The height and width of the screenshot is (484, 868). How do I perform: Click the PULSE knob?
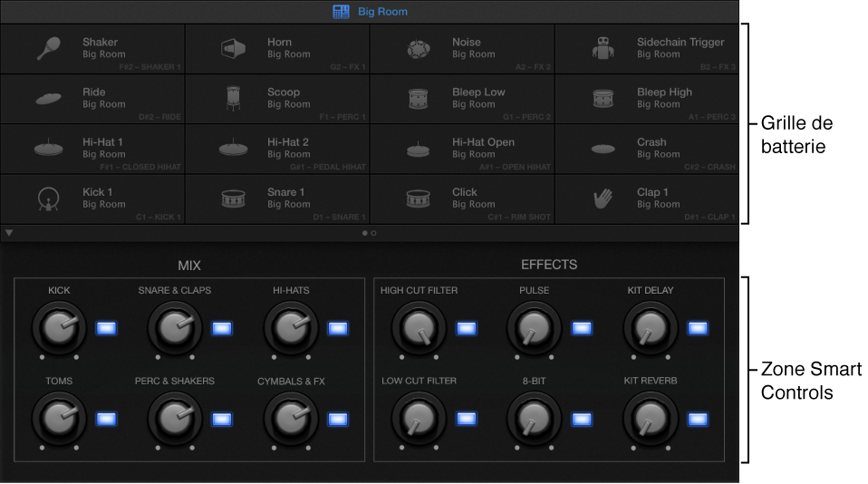pos(535,328)
